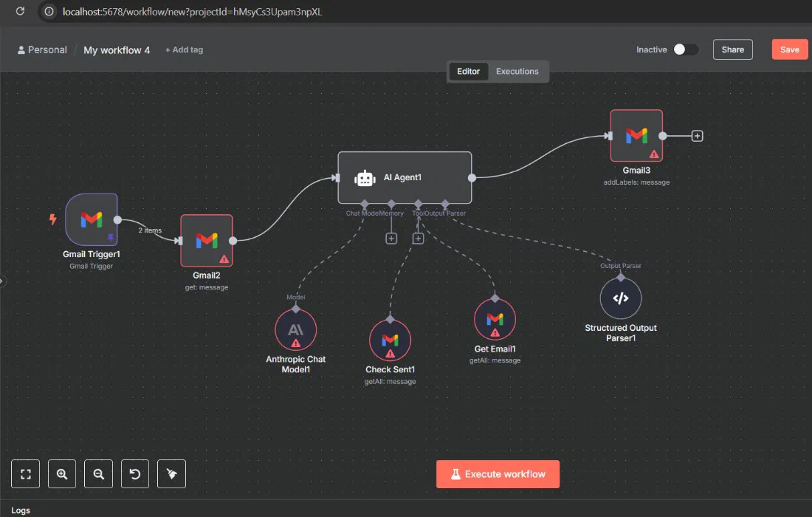
Task: Open the Gmail Trigger1 node
Action: pyautogui.click(x=91, y=219)
